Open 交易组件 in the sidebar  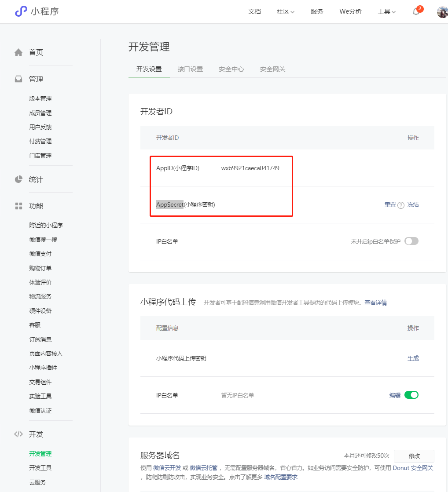[x=40, y=382]
